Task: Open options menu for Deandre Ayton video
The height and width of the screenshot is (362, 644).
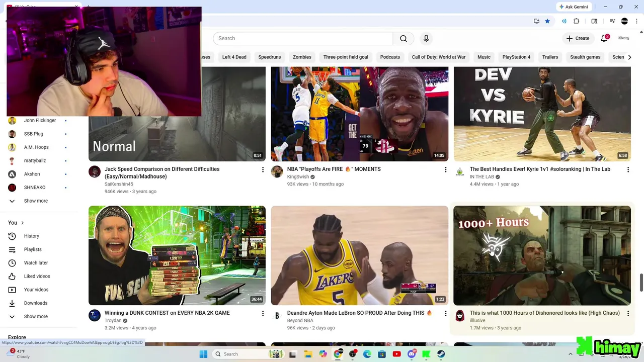Action: [445, 313]
